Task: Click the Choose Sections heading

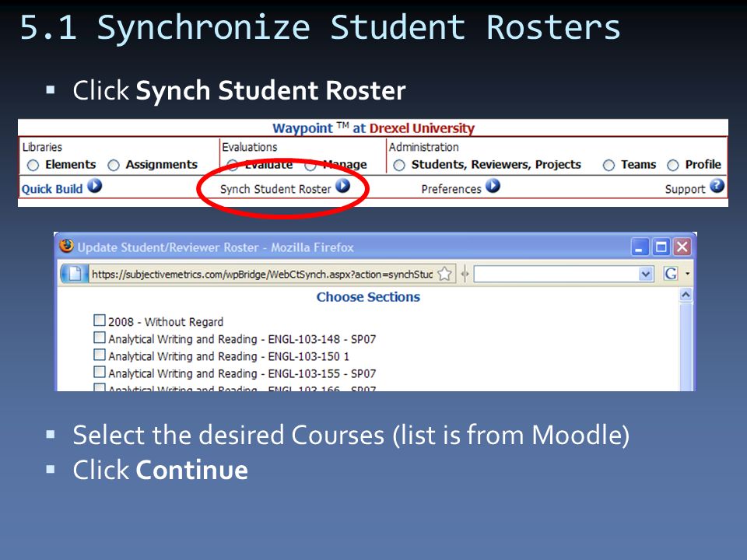Action: click(368, 296)
